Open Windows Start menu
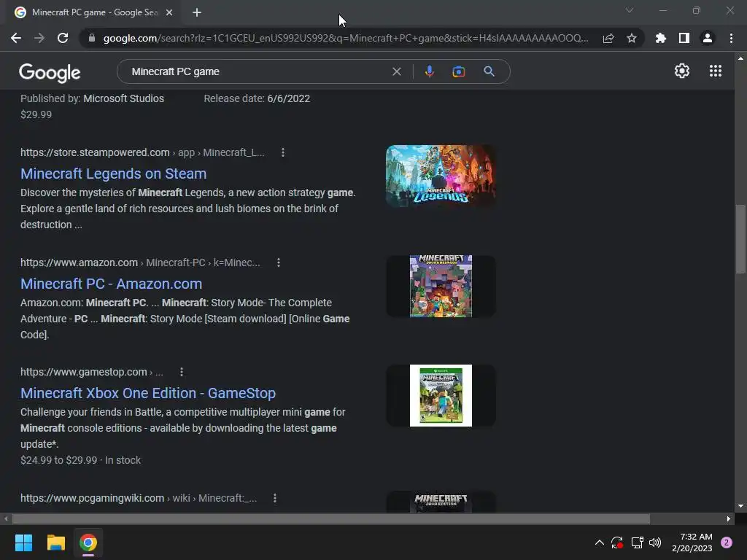 click(x=23, y=542)
